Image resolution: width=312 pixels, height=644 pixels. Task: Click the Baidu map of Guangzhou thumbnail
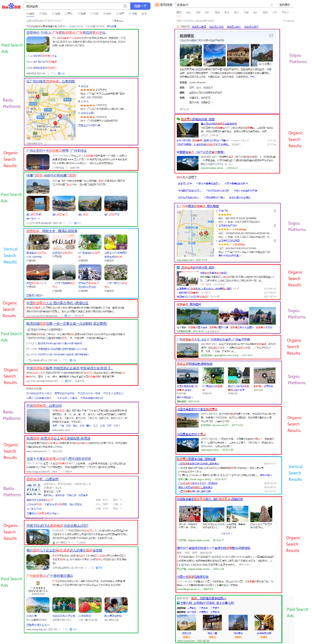[51, 113]
